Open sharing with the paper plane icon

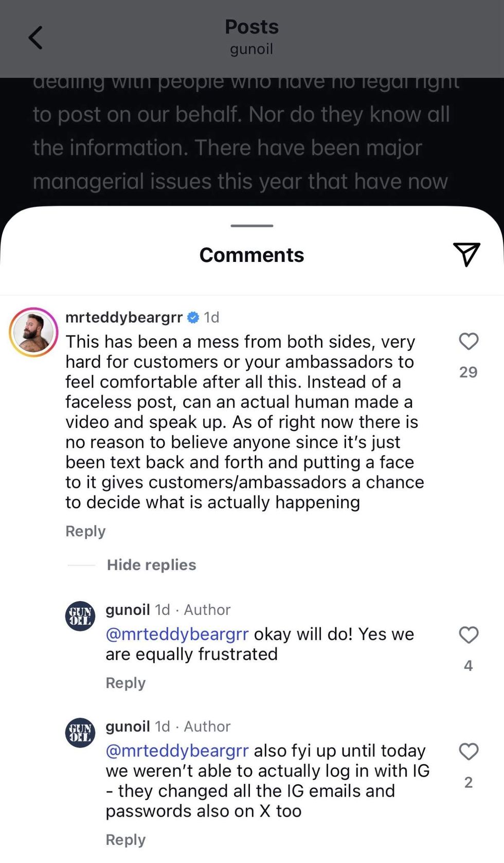466,254
